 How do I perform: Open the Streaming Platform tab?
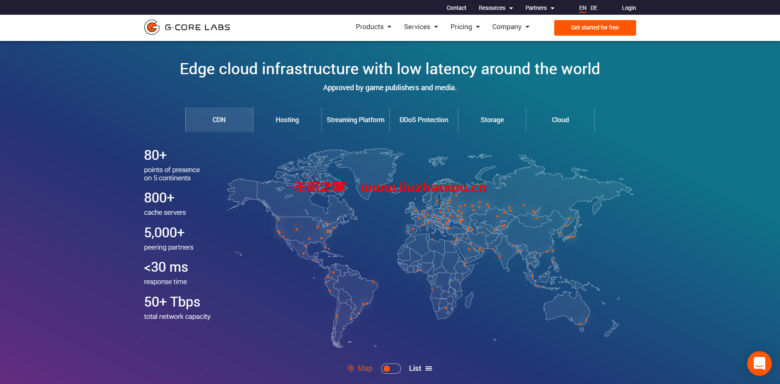pos(356,120)
